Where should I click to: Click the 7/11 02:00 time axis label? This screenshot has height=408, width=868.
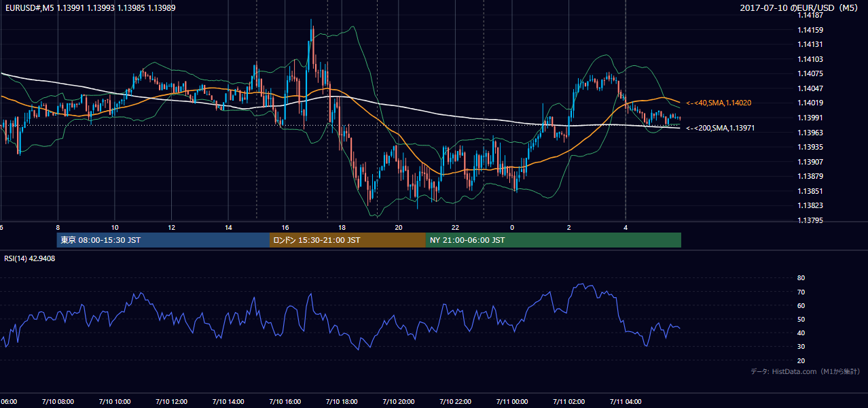[x=568, y=402]
